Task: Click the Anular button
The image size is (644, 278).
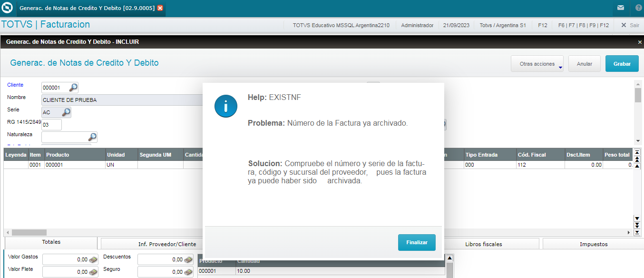Action: [x=584, y=64]
